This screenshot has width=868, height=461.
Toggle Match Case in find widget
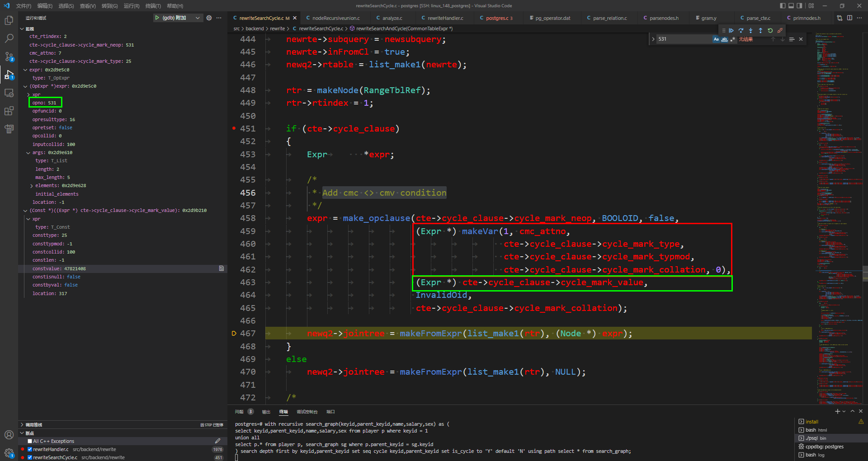point(716,39)
